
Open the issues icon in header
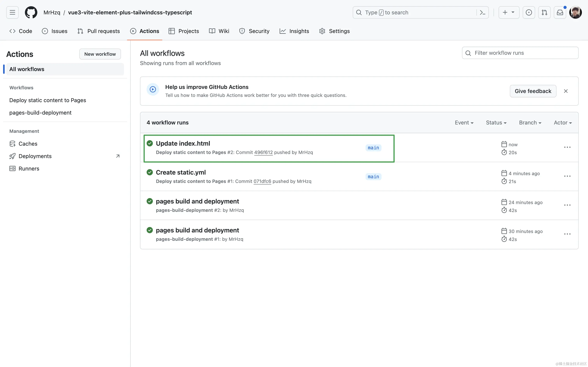[529, 12]
